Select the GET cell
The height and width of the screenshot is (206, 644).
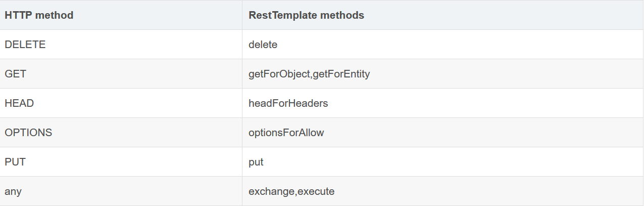click(x=121, y=74)
